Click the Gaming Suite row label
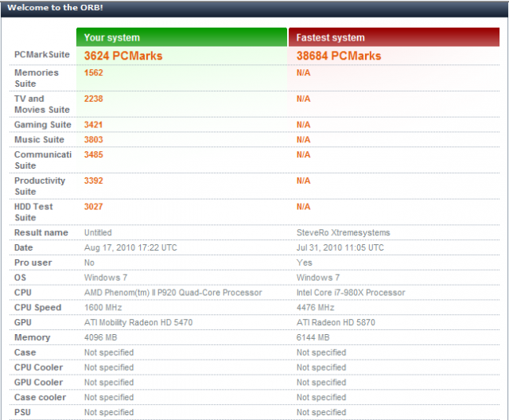The height and width of the screenshot is (420, 509). coord(42,125)
